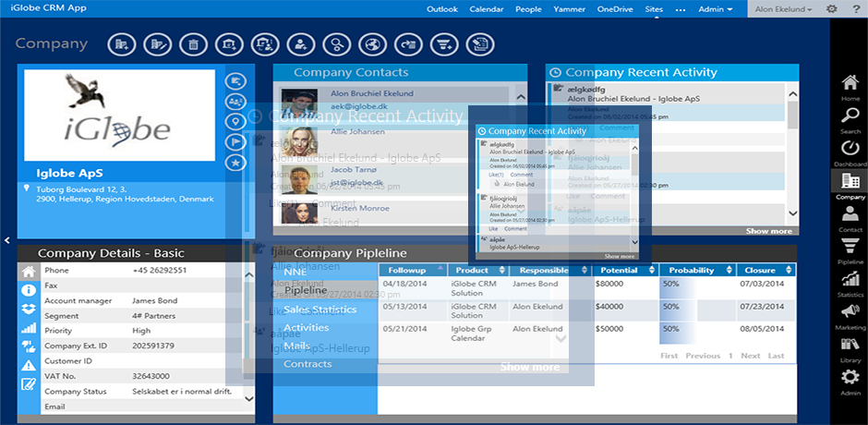This screenshot has height=425, width=868.
Task: Open Marketing megaphone in right sidebar
Action: (850, 317)
